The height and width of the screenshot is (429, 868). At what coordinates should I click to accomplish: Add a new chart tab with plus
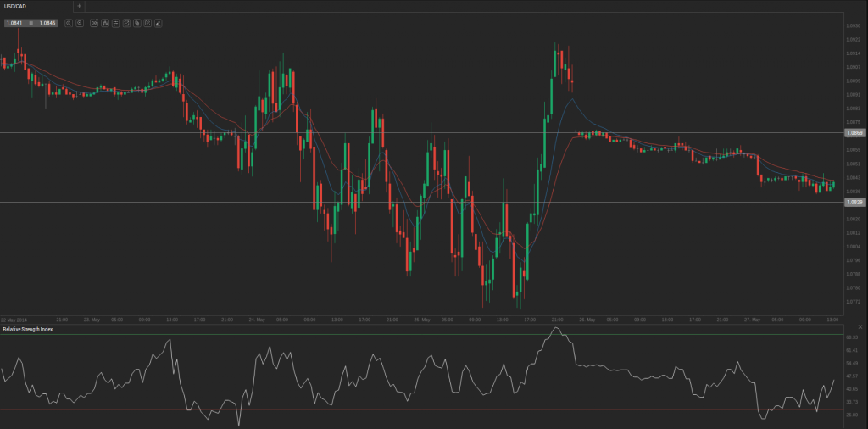(79, 6)
